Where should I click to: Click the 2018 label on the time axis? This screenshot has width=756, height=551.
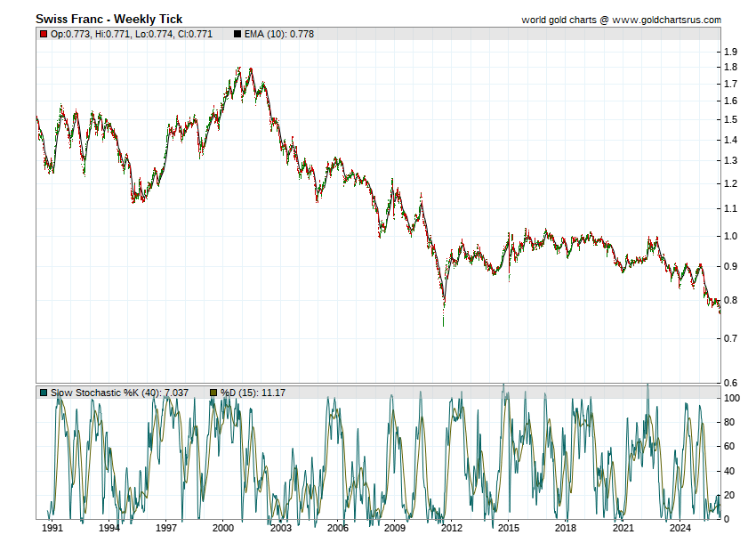pos(566,528)
